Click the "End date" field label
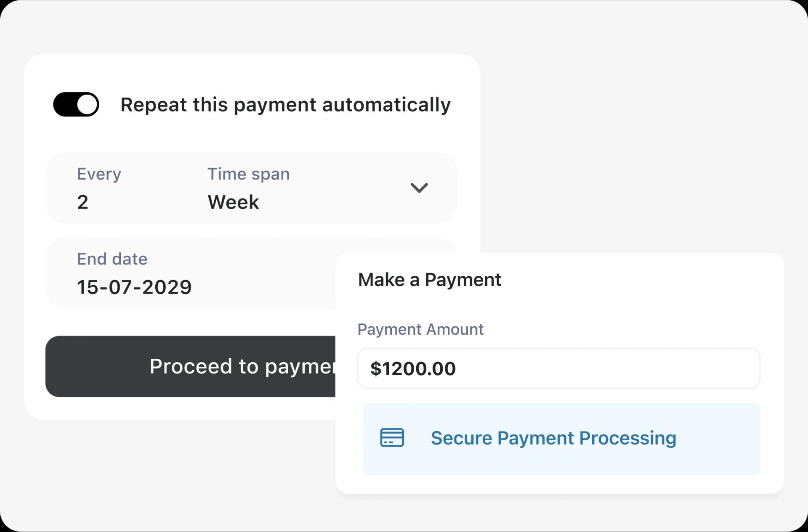This screenshot has height=532, width=808. coord(112,259)
